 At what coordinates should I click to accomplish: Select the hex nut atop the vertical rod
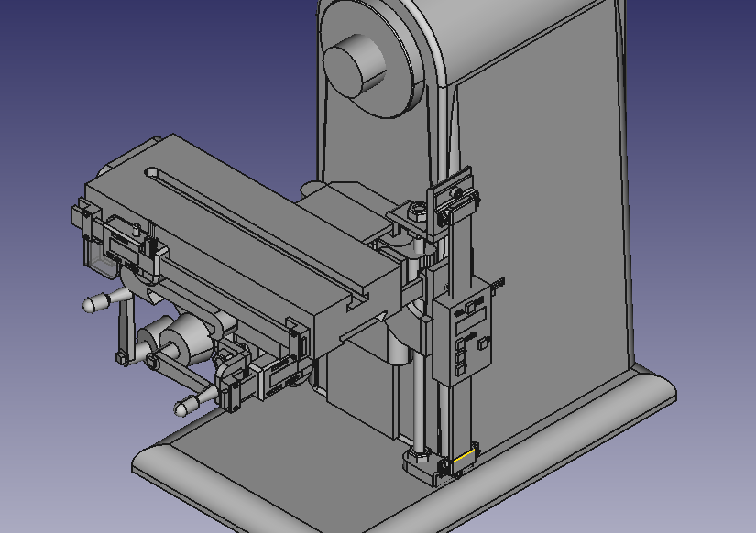tap(418, 211)
